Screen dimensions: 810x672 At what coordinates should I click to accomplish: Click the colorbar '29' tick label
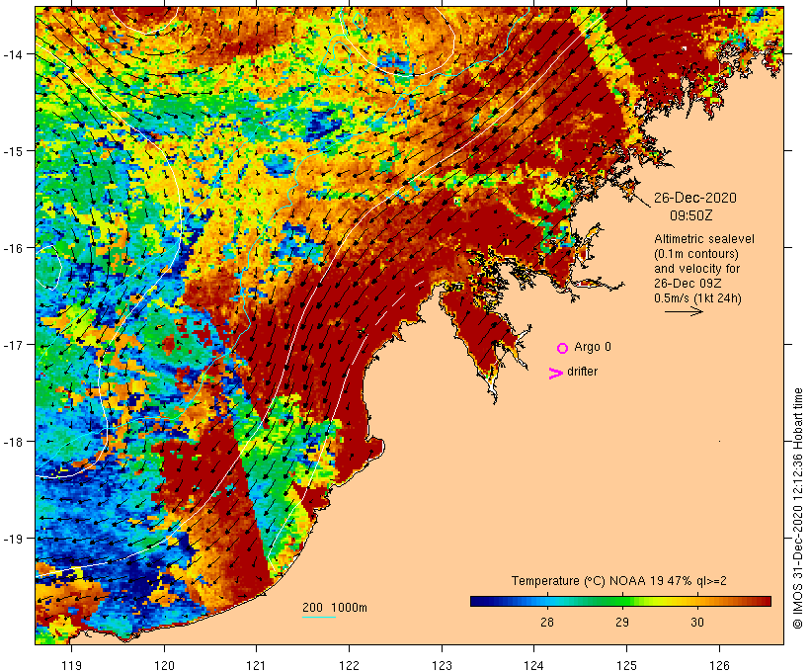coord(622,623)
